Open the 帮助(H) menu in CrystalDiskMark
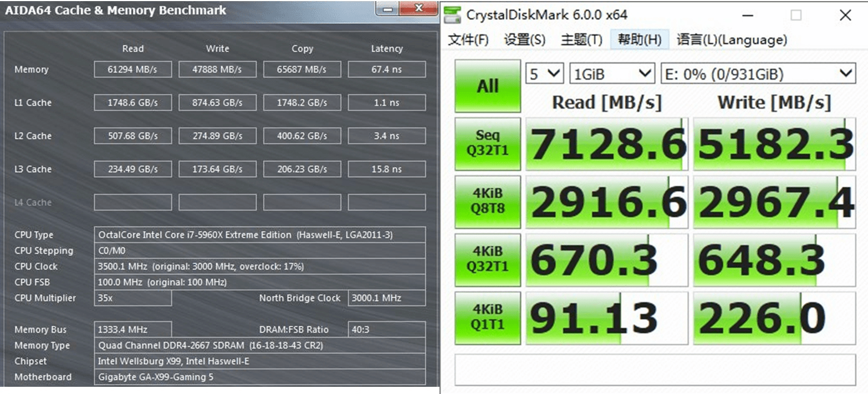Viewport: 868px width, 394px height. (x=640, y=39)
